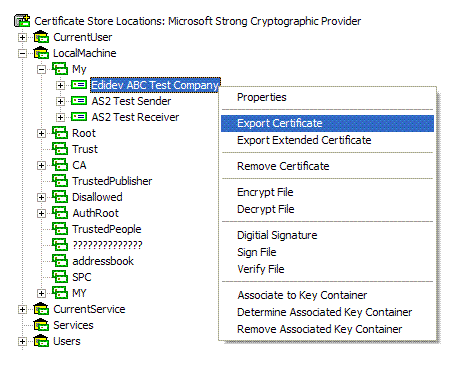473x371 pixels.
Task: Select Associate to Key Container
Action: (x=327, y=295)
